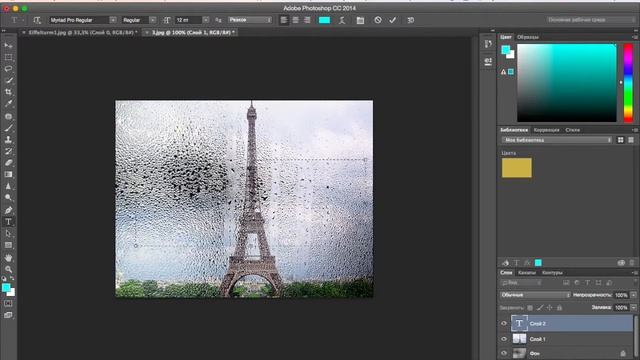640x360 pixels.
Task: Open the Заливка fill slider arrow
Action: (x=633, y=307)
